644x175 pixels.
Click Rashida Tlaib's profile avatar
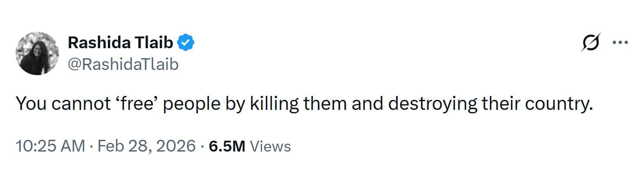point(37,53)
